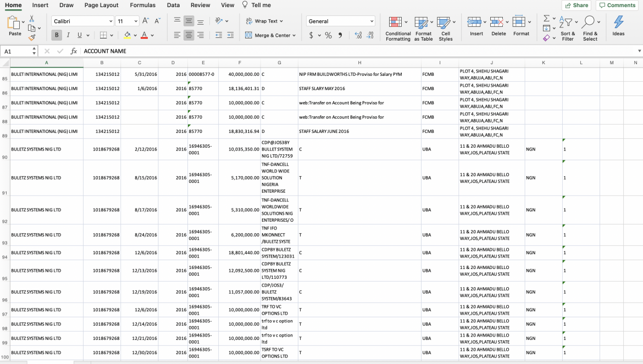
Task: Open Cell Styles gallery
Action: (x=446, y=29)
